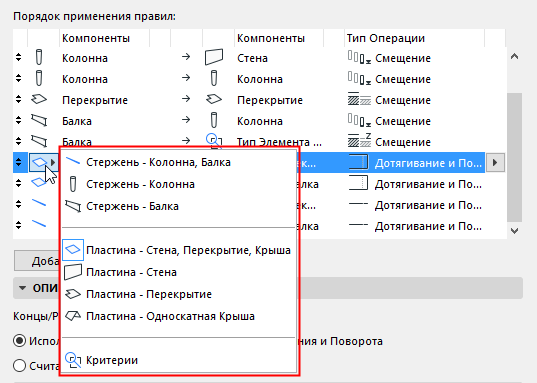Click magnifier icon beside "Критерии"

(73, 360)
